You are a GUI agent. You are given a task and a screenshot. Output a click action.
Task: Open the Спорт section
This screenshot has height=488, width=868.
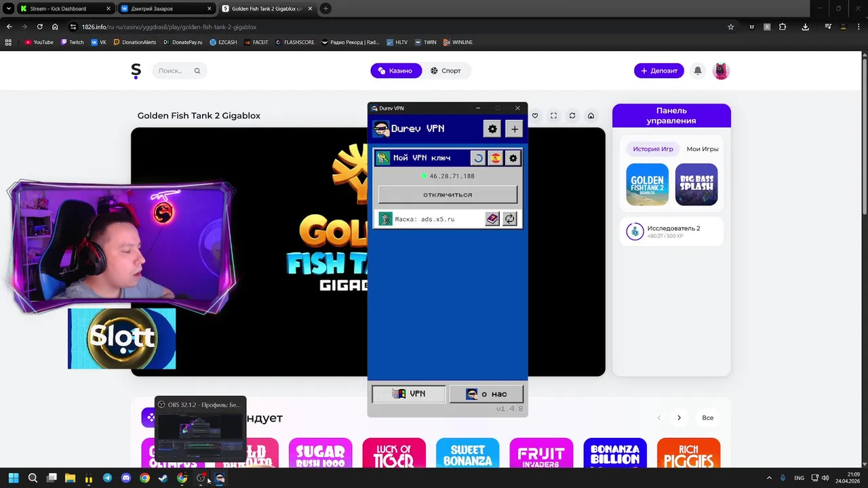(446, 70)
